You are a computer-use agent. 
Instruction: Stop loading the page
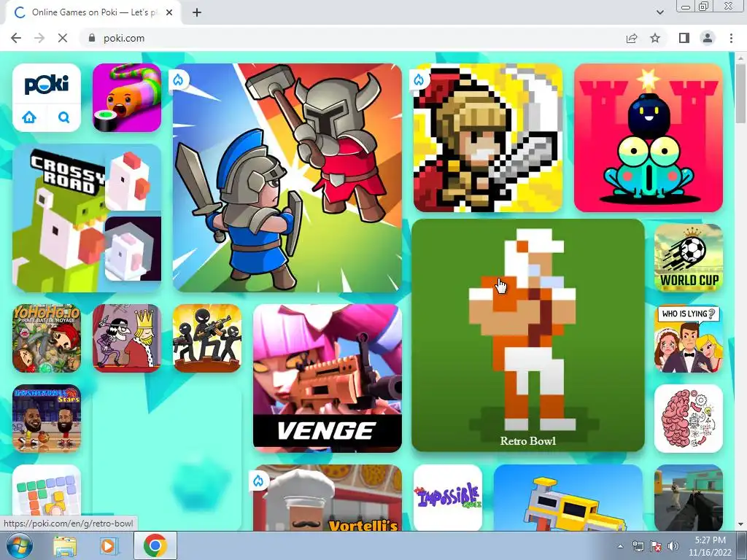(x=63, y=38)
